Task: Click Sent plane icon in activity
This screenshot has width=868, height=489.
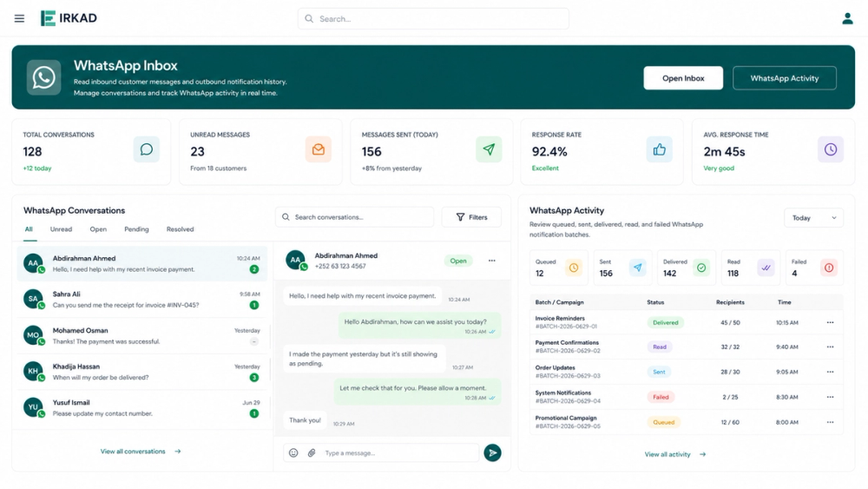Action: point(638,268)
